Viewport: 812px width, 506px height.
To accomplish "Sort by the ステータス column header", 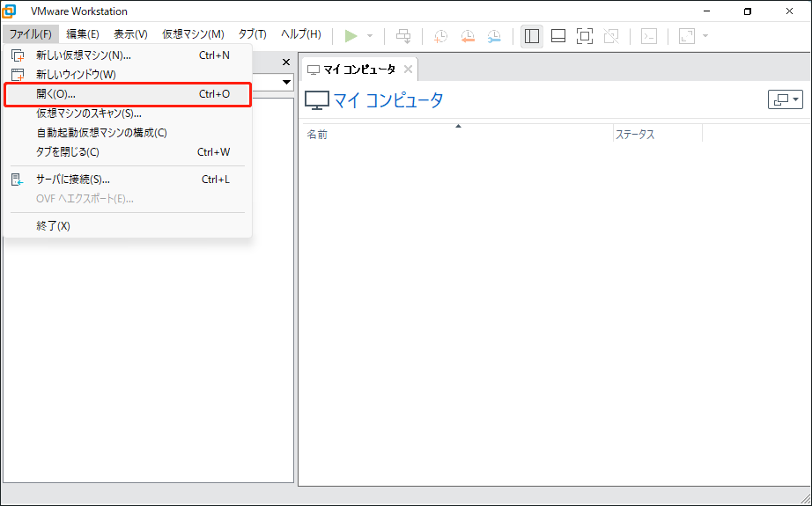I will click(658, 134).
